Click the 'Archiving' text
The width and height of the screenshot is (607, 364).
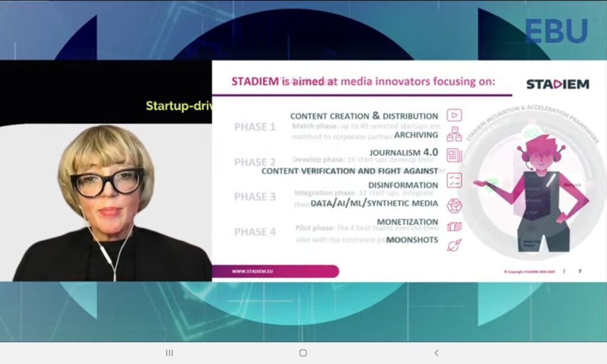pyautogui.click(x=416, y=135)
